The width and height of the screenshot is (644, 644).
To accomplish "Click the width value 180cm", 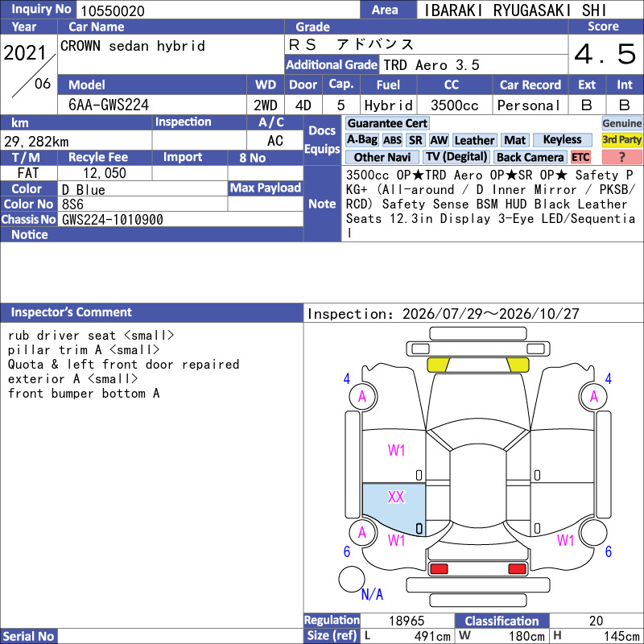I will (x=527, y=636).
